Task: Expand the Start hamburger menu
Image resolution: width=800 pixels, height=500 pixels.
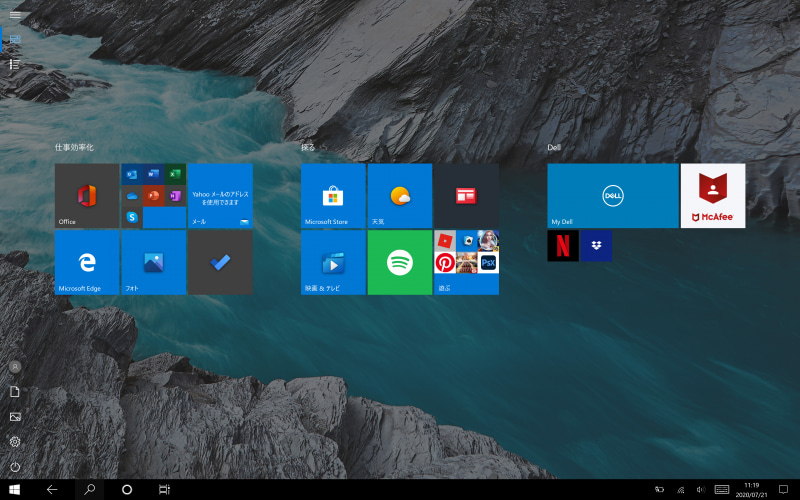Action: click(x=15, y=15)
